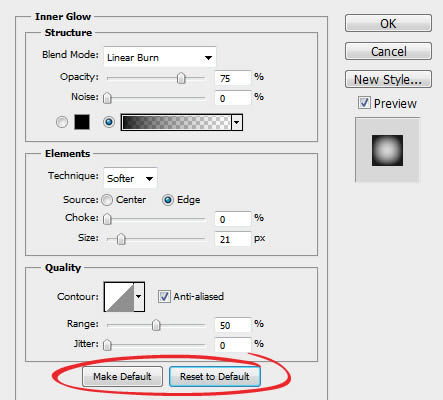Viewport: 443px width, 400px height.
Task: Toggle the Anti-aliased checkbox
Action: (x=164, y=296)
